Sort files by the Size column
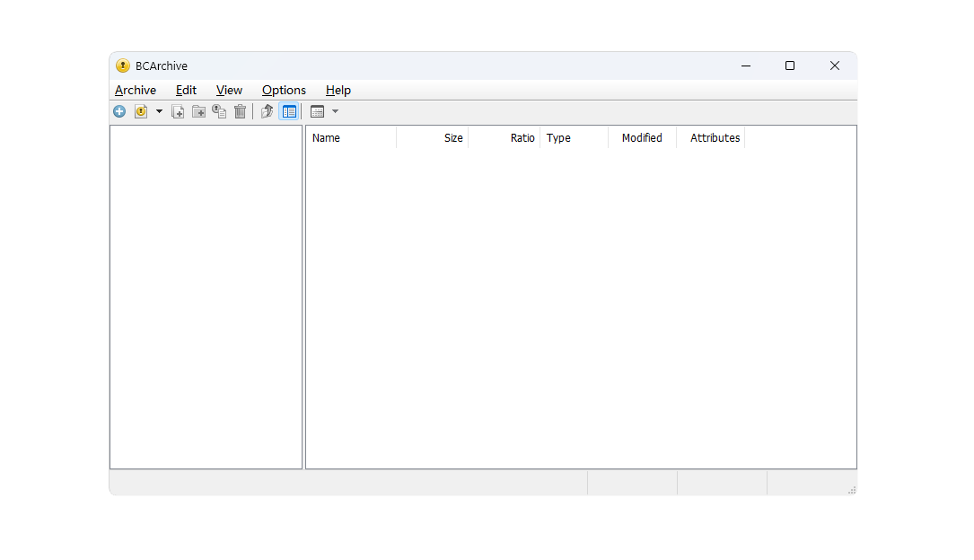The image size is (974, 560). [x=433, y=138]
